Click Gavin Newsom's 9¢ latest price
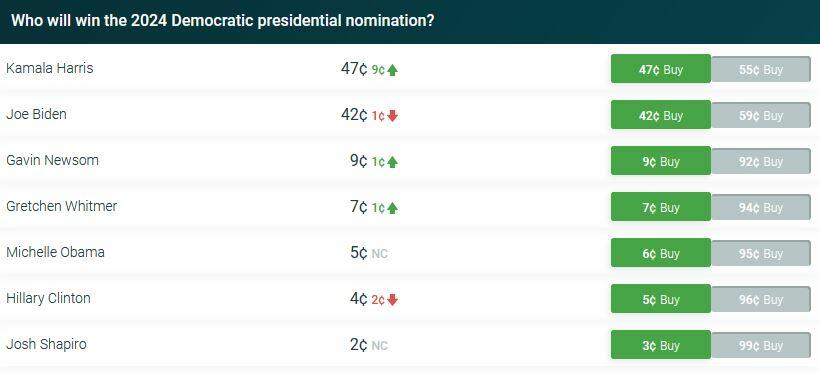The image size is (820, 375). point(359,161)
